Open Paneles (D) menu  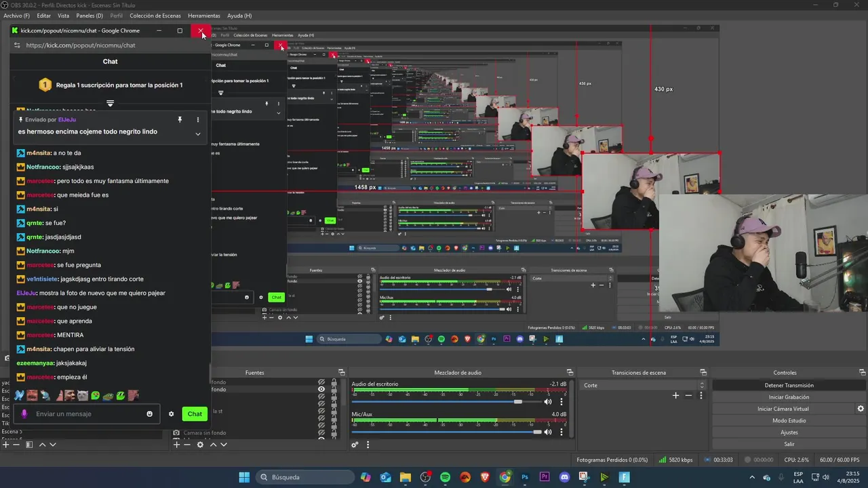[x=90, y=16]
